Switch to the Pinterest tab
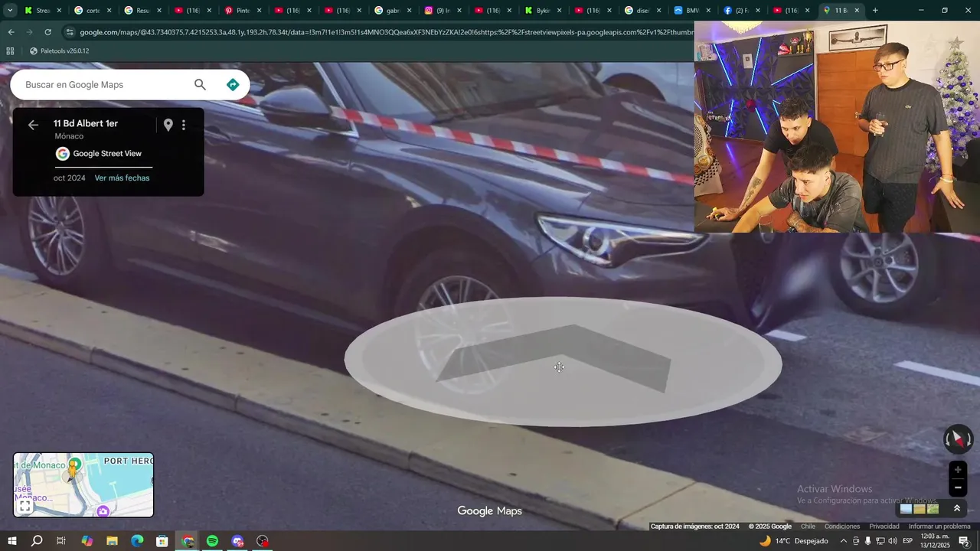 coord(243,11)
